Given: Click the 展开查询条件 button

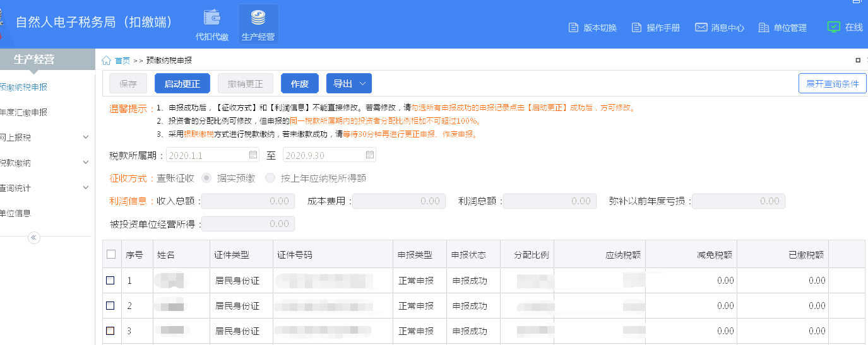Looking at the screenshot, I should 832,84.
